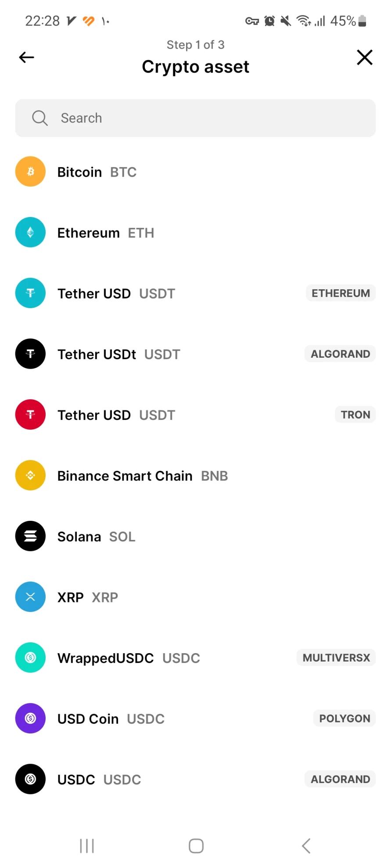Select the black Tether USDt Algorand icon
Screen dimensions: 391x868
(x=30, y=354)
